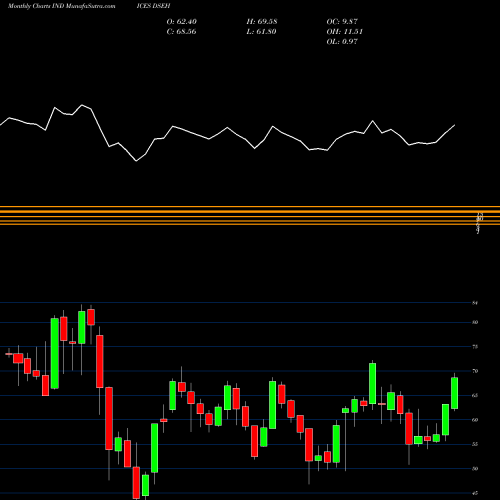Click the 45 price axis label

click(x=475, y=493)
